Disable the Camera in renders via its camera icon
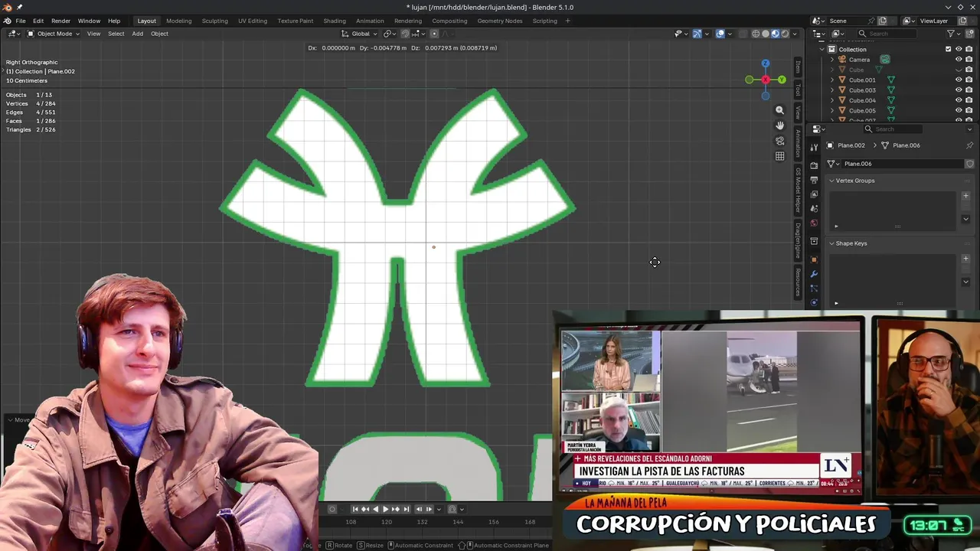This screenshot has height=551, width=980. pyautogui.click(x=969, y=59)
